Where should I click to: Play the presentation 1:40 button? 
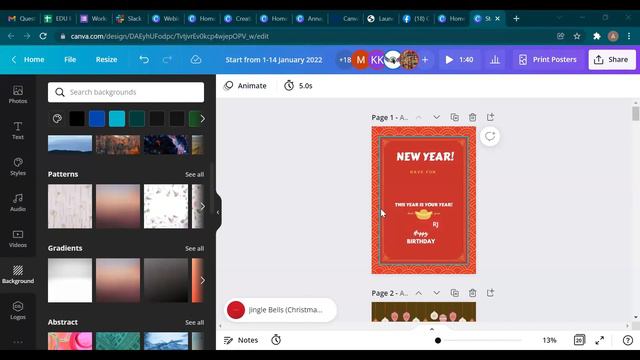tap(459, 60)
